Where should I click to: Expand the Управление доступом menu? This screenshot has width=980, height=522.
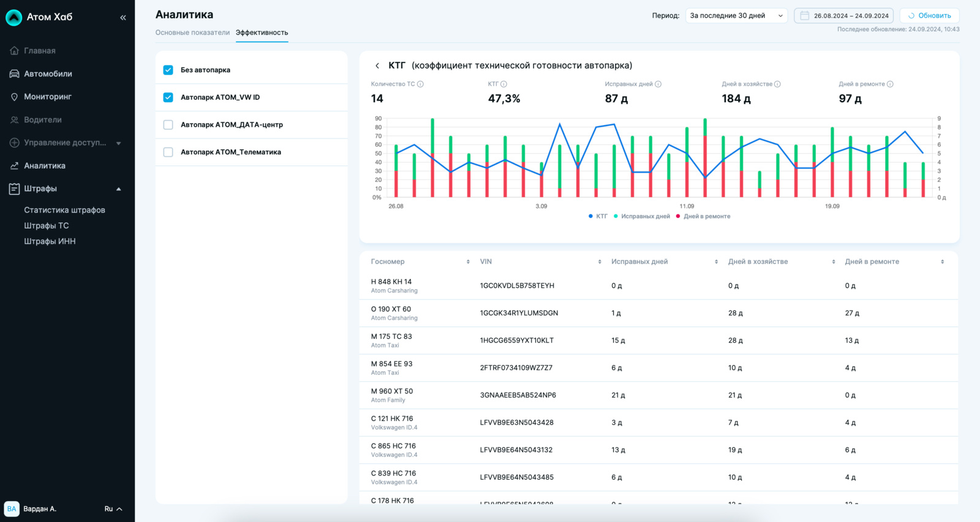(65, 143)
